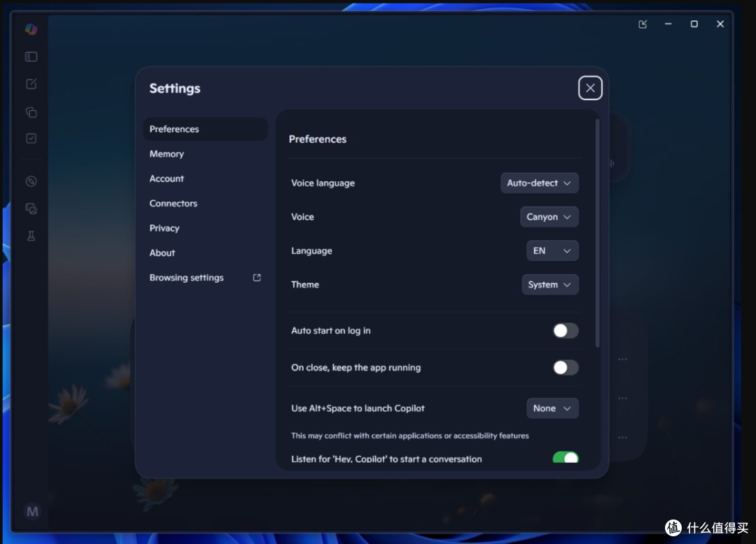Screen dimensions: 756x544
Task: Open the pages stack icon in sidebar
Action: [31, 112]
